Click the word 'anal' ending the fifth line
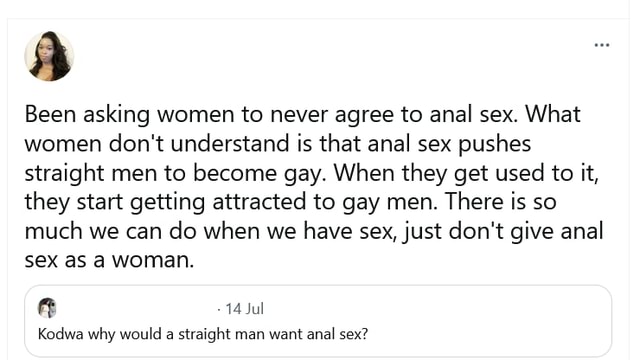The height and width of the screenshot is (360, 640). pyautogui.click(x=582, y=231)
